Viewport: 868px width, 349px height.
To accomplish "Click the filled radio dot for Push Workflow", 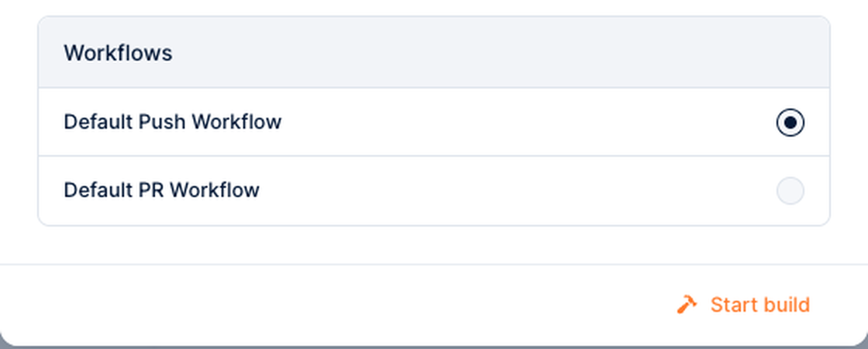I will click(x=790, y=123).
